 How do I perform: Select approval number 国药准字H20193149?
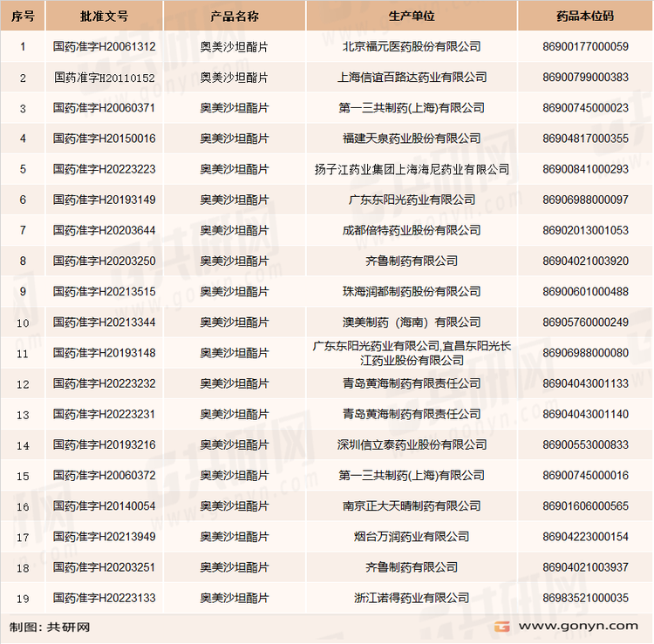point(105,200)
